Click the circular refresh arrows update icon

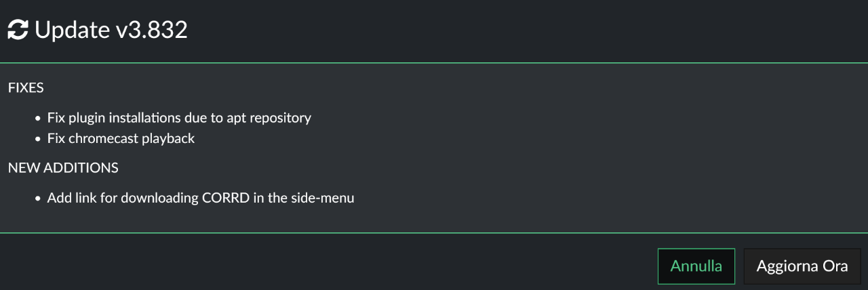(x=18, y=30)
